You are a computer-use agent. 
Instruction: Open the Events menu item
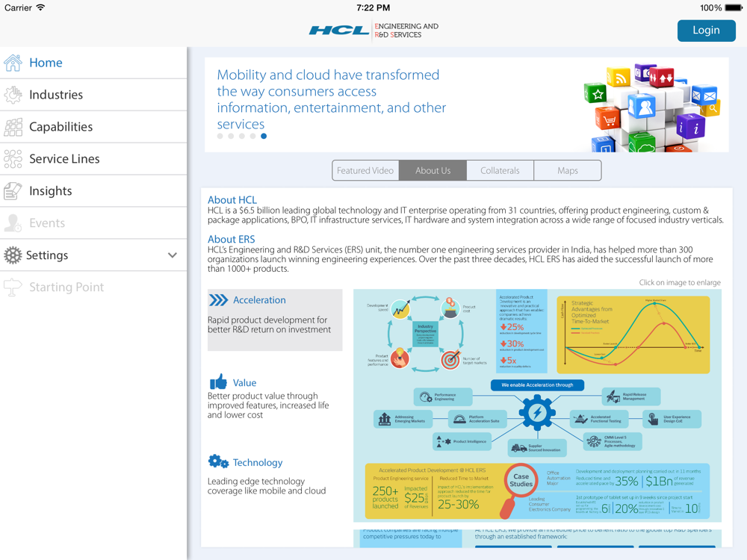tap(93, 223)
